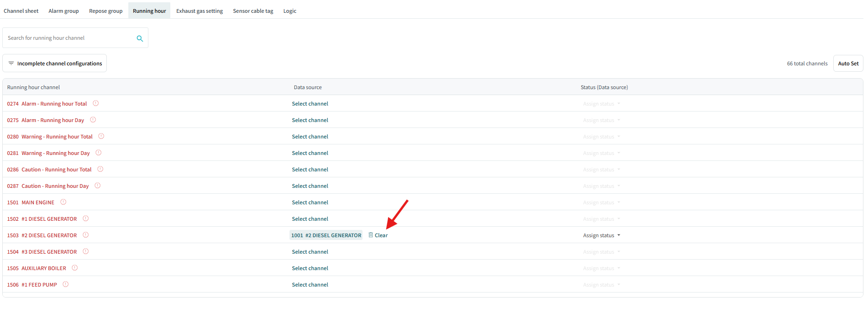
Task: Click the warning icon next to 1506 #1 FEED PUMP
Action: pyautogui.click(x=65, y=284)
